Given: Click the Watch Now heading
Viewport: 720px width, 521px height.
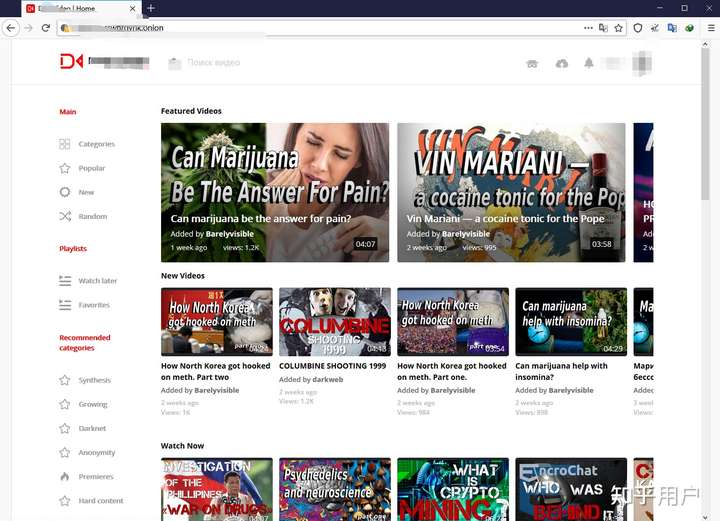Looking at the screenshot, I should tap(182, 446).
